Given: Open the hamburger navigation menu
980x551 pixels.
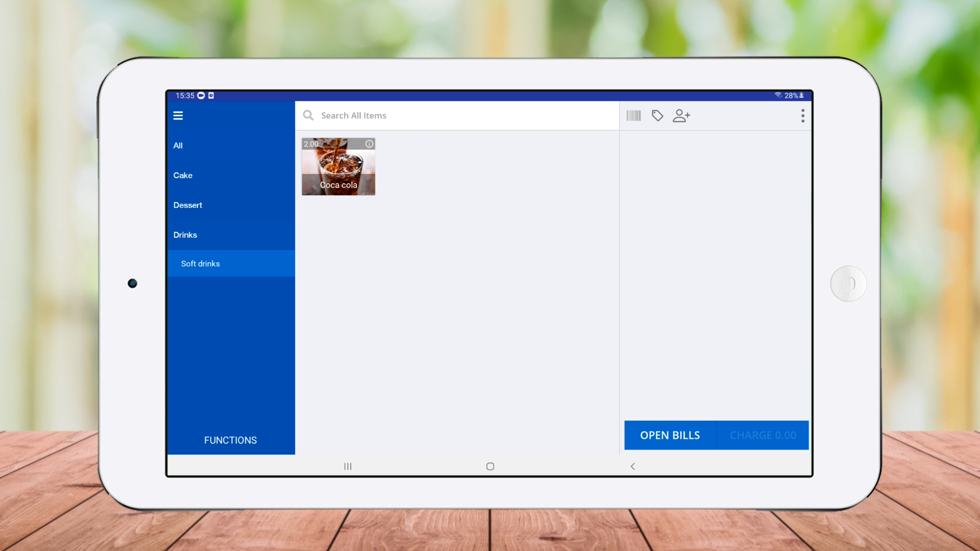Looking at the screenshot, I should (178, 116).
